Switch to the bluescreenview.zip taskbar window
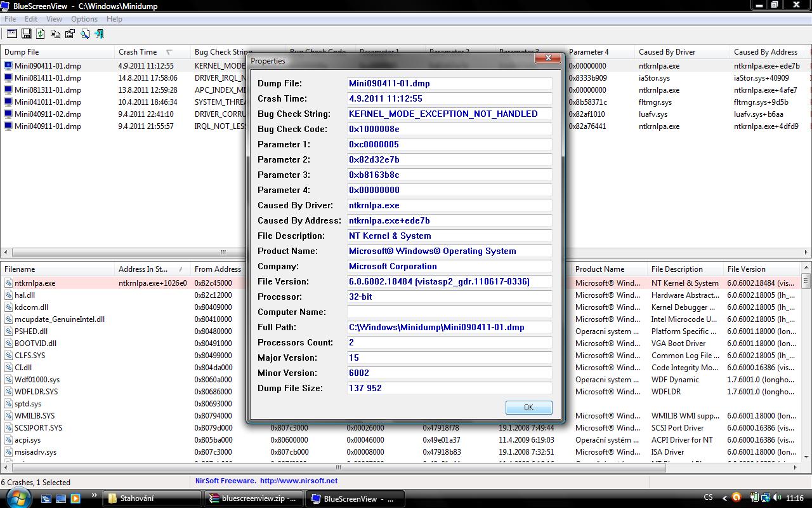 [x=254, y=498]
